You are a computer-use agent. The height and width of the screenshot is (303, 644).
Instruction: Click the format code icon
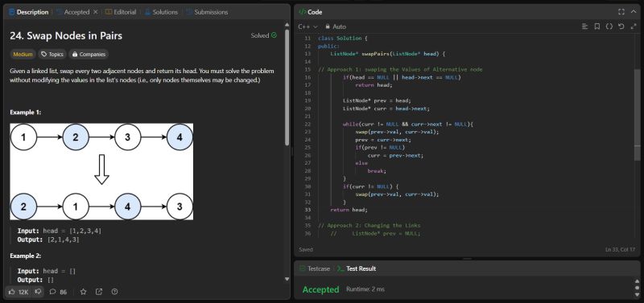point(585,27)
